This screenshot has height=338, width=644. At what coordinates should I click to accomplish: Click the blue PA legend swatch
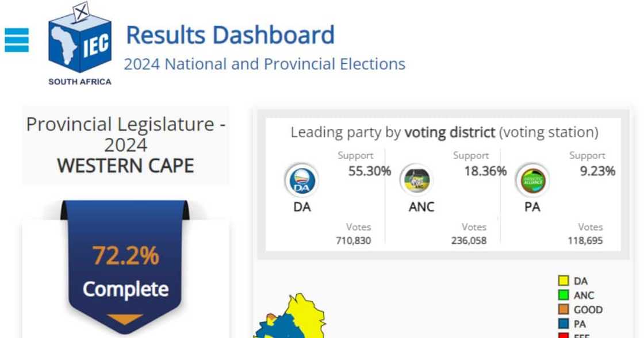coord(563,324)
